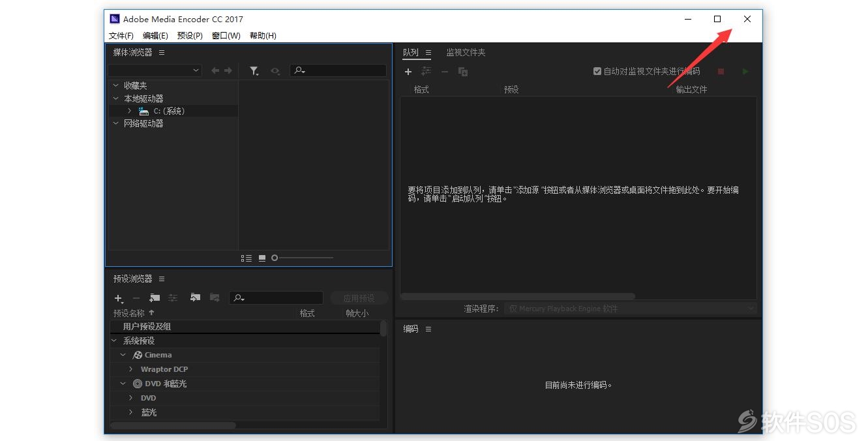Click the DVD 和蓝光 disc icon
The image size is (868, 441).
click(x=137, y=384)
